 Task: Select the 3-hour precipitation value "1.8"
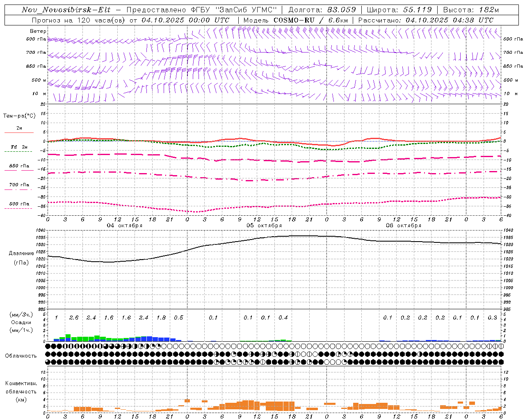point(161,318)
